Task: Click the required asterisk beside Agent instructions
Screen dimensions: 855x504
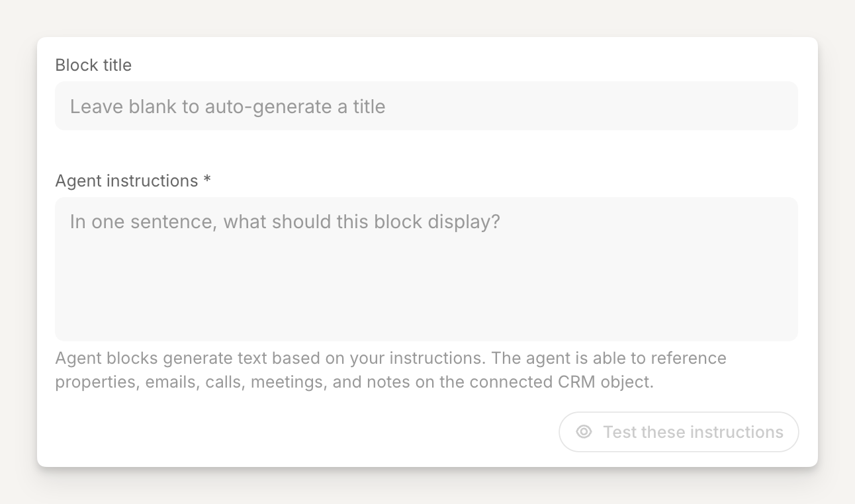Action: pos(207,181)
